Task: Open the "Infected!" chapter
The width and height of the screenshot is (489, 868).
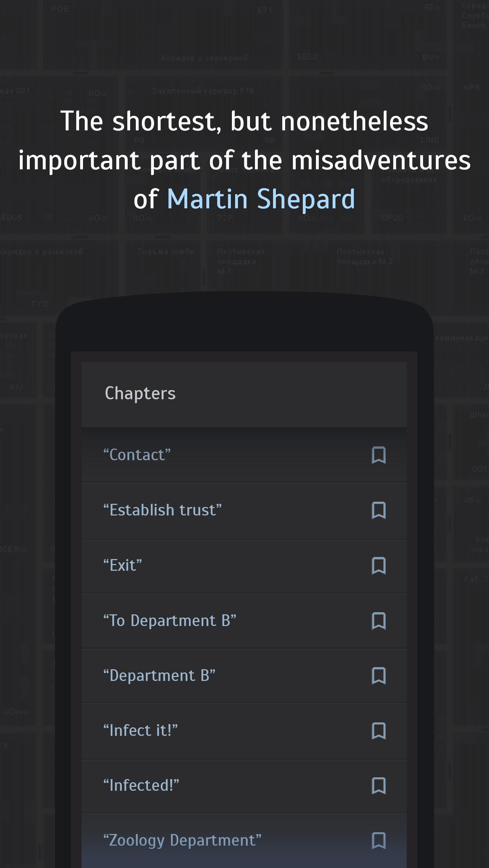Action: [x=141, y=785]
